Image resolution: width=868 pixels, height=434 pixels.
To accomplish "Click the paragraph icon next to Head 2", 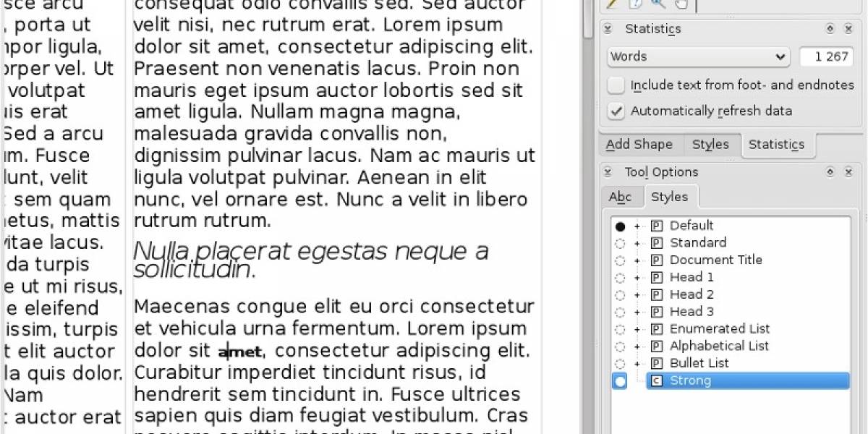I will coord(657,294).
